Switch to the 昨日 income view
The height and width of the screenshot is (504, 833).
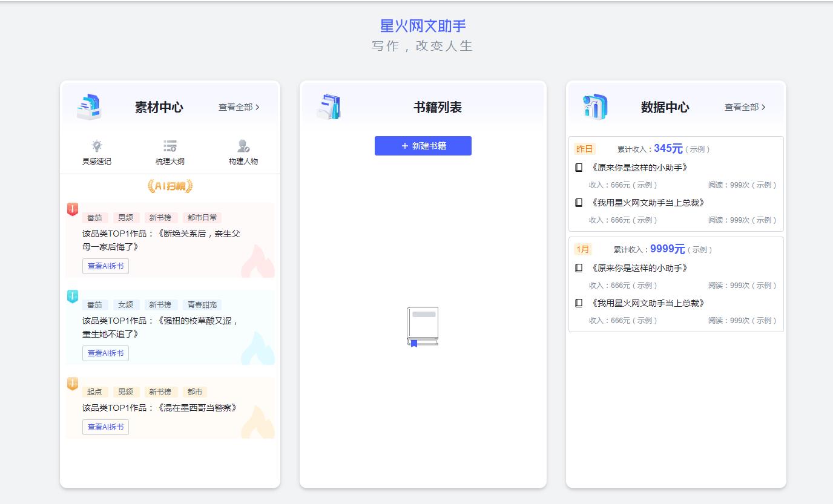click(585, 148)
